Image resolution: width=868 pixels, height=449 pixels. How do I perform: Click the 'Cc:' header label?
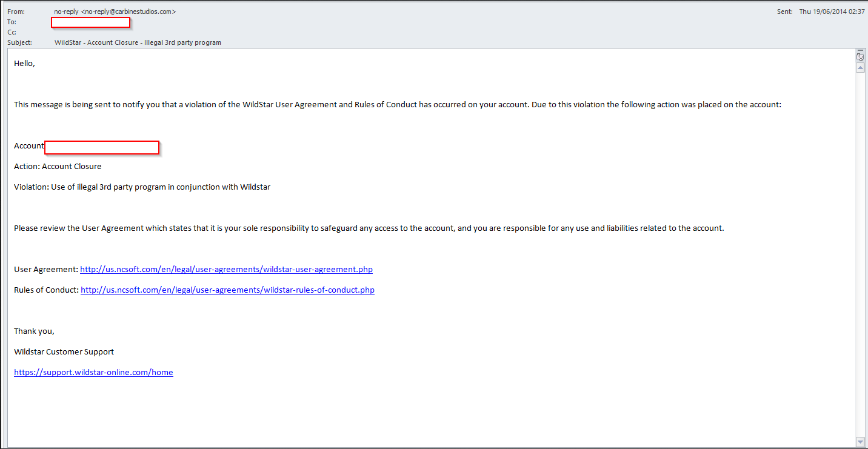(12, 32)
